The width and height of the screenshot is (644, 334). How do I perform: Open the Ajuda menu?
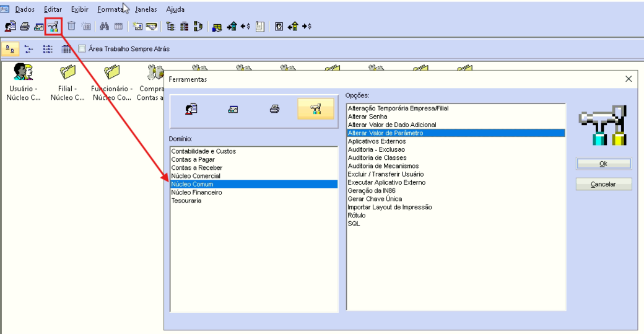(175, 9)
